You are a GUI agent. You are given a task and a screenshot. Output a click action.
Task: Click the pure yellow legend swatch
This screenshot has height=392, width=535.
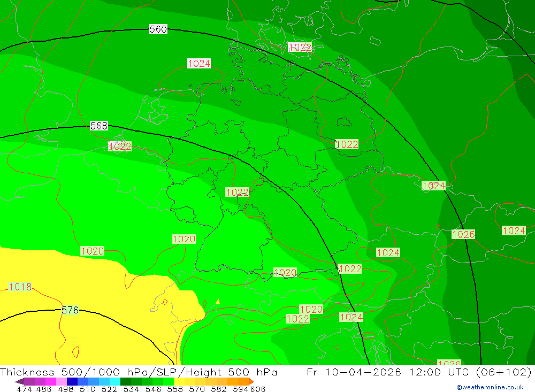[179, 381]
